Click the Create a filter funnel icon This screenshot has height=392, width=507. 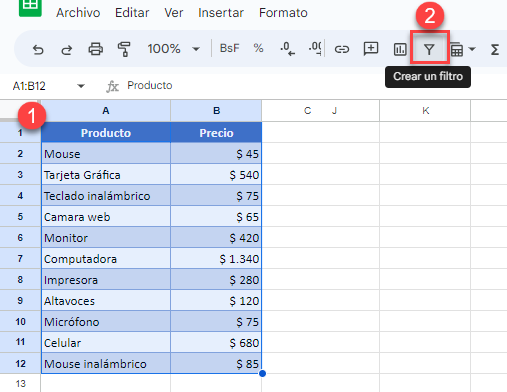point(429,50)
